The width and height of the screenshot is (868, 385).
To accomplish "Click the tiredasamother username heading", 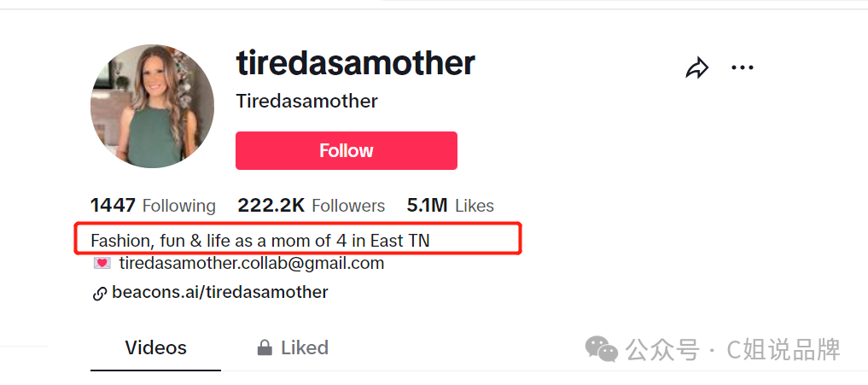I will point(355,62).
